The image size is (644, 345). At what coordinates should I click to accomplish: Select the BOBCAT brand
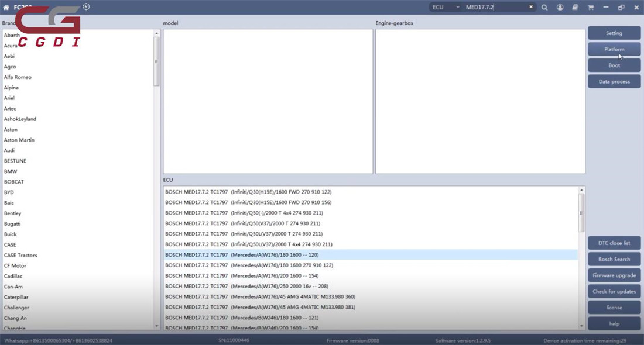pyautogui.click(x=78, y=182)
